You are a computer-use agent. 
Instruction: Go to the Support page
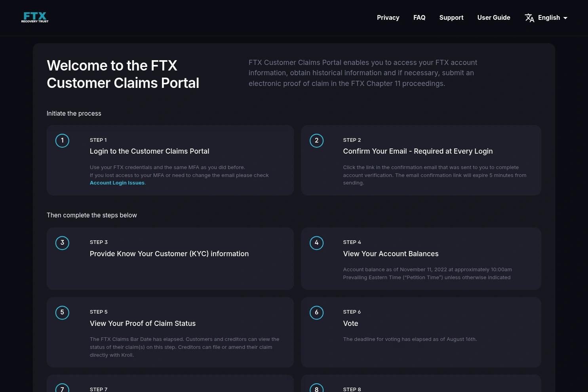coord(451,18)
